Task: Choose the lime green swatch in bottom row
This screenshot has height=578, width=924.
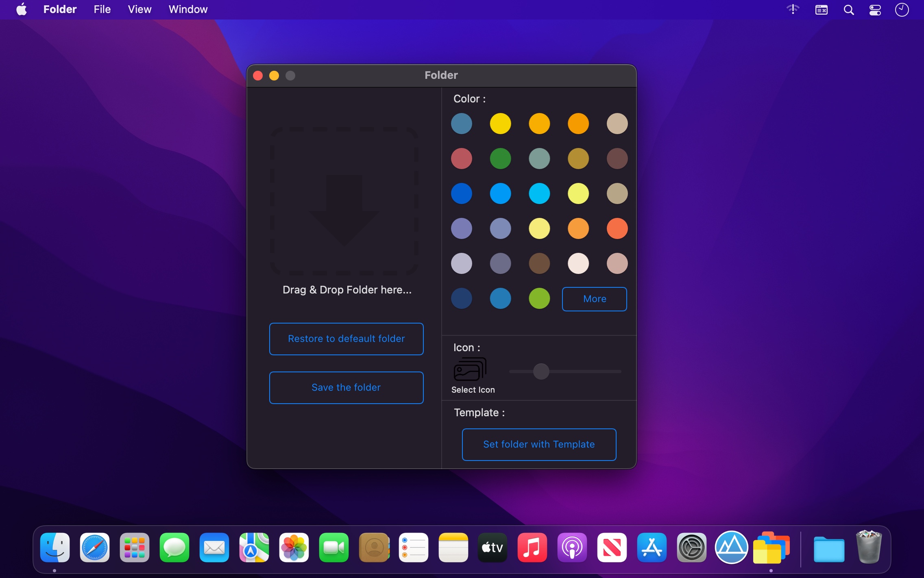Action: pos(539,298)
